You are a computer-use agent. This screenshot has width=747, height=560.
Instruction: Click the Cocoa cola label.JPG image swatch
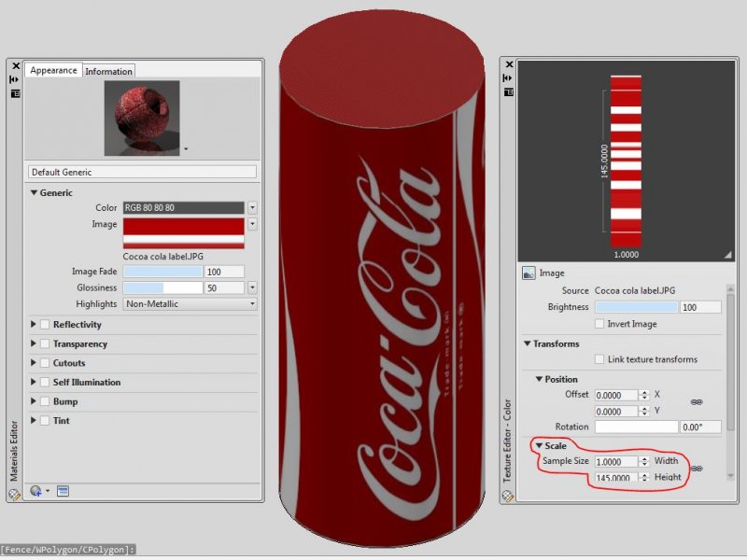click(183, 232)
